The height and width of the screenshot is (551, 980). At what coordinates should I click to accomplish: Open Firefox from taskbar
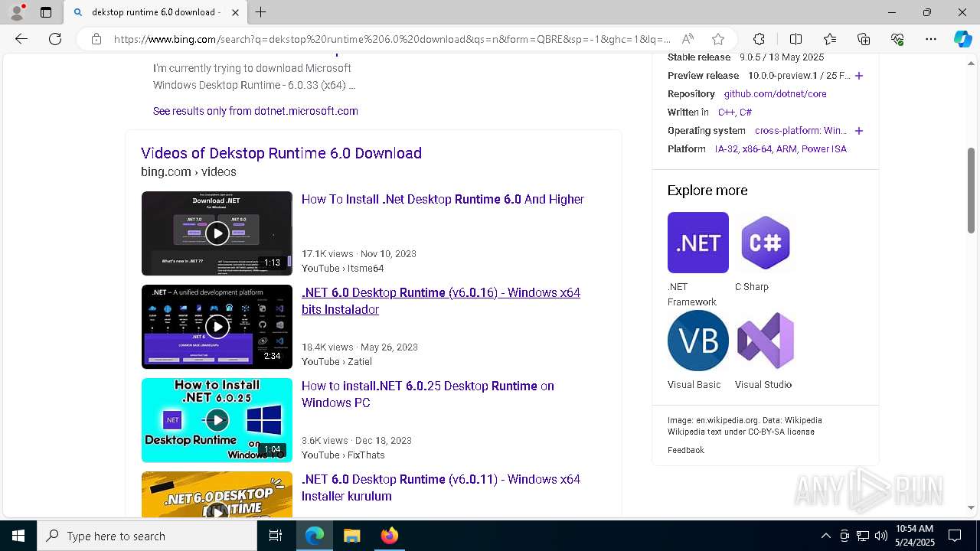pos(389,536)
